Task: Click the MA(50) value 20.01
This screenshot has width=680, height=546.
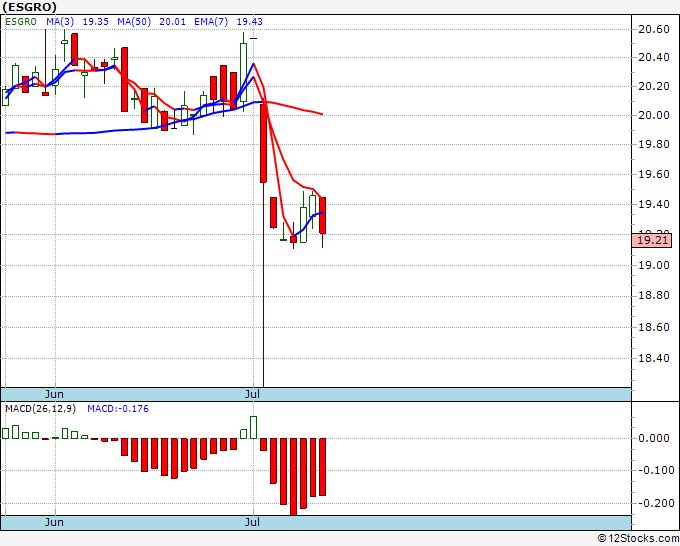Action: [x=172, y=22]
